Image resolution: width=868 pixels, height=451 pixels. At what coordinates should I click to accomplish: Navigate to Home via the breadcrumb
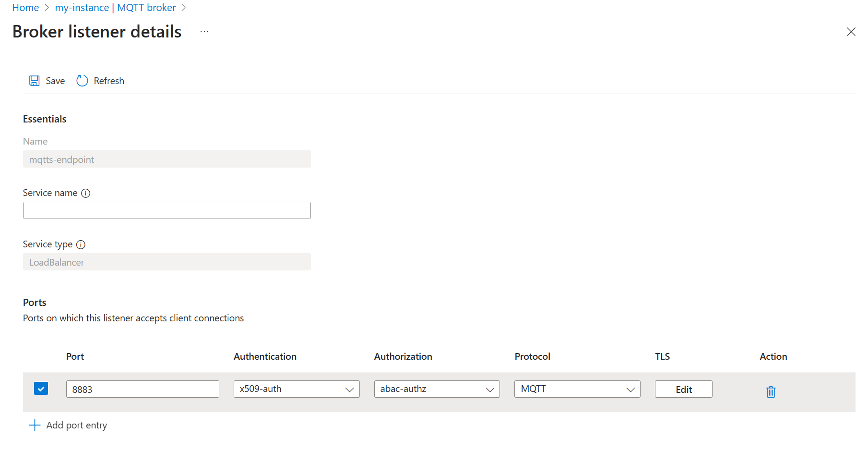[x=25, y=7]
